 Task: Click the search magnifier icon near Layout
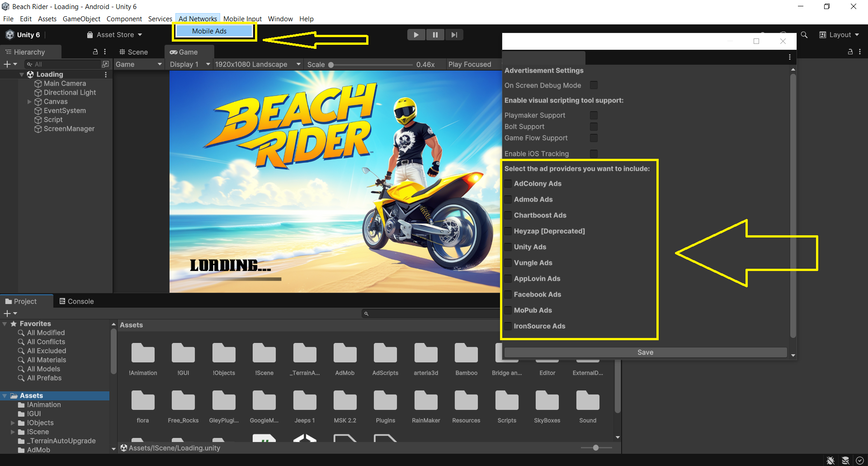804,35
